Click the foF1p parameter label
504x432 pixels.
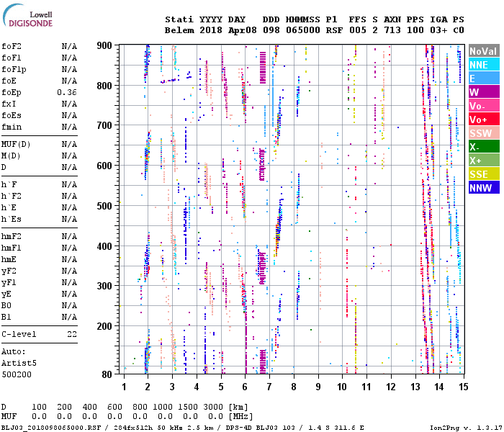point(14,69)
